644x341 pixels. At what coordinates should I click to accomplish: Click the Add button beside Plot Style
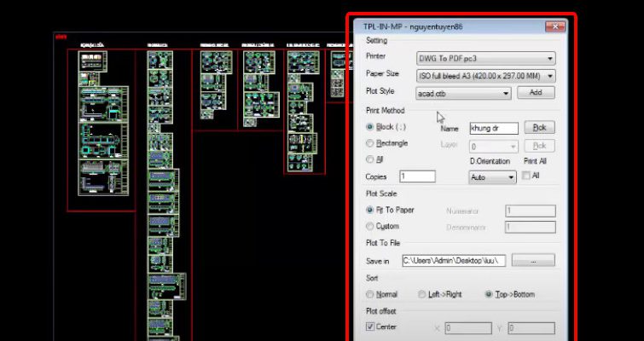(535, 92)
